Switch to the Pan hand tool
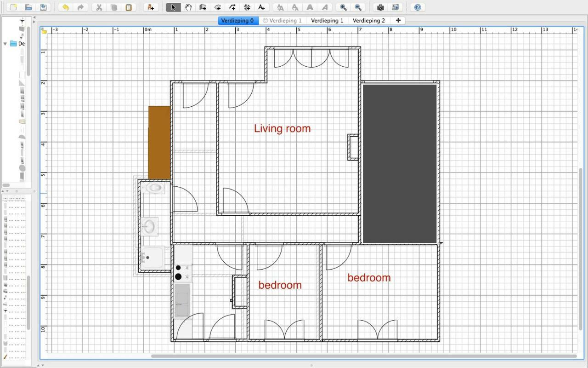The image size is (588, 368). click(x=188, y=7)
